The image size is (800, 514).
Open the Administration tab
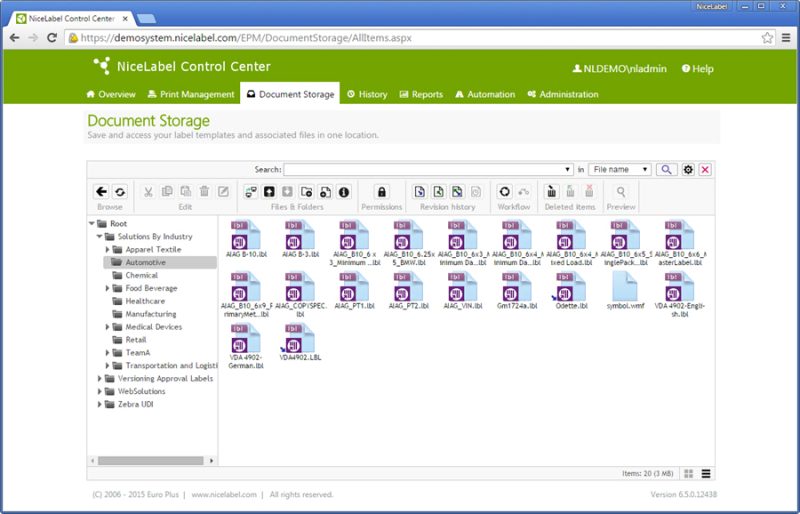click(563, 94)
